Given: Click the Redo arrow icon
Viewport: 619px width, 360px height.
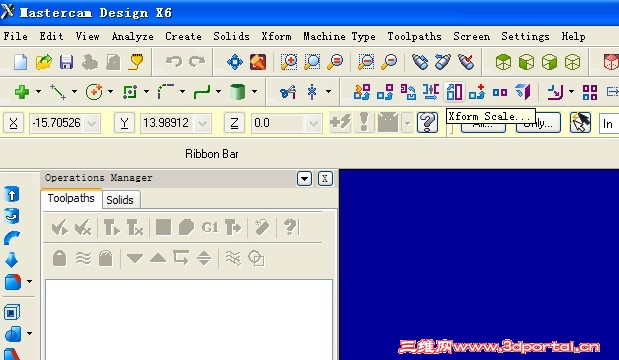Looking at the screenshot, I should [197, 61].
